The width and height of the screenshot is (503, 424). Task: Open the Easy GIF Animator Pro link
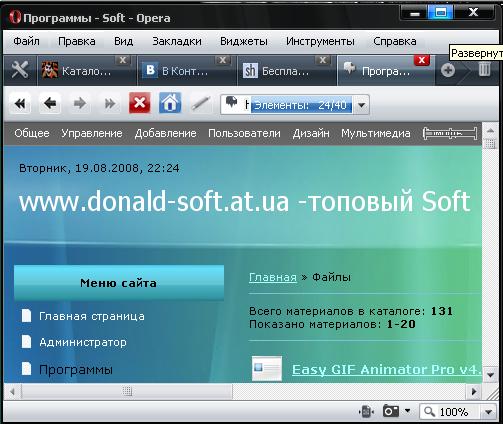click(x=387, y=369)
